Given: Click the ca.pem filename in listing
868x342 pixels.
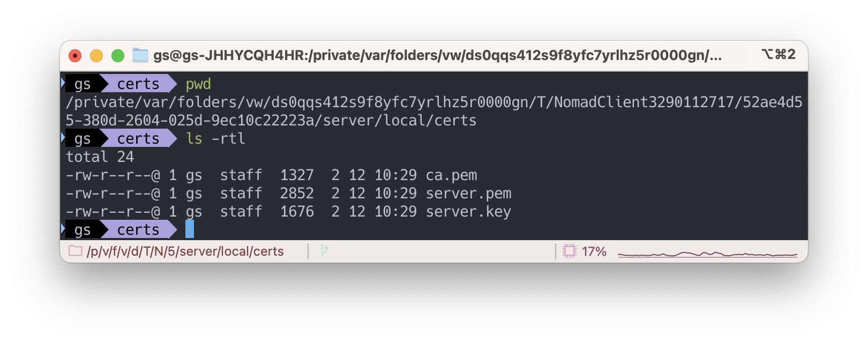Looking at the screenshot, I should coord(451,175).
